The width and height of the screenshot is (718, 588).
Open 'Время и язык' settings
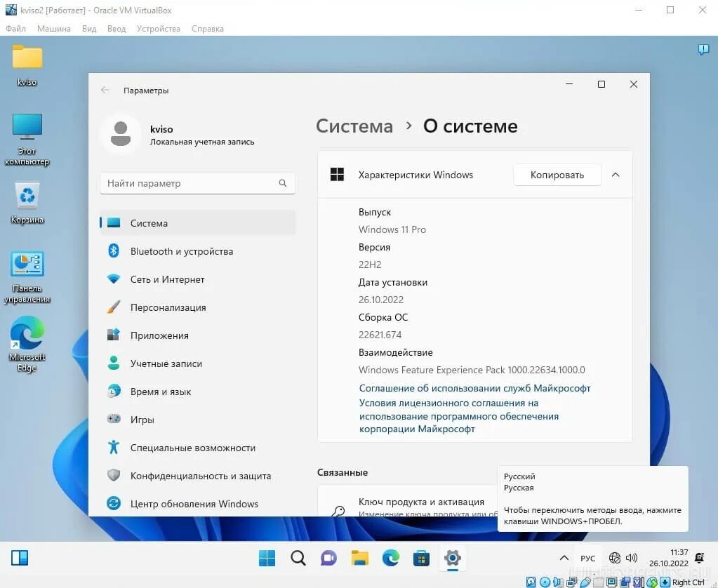point(198,392)
